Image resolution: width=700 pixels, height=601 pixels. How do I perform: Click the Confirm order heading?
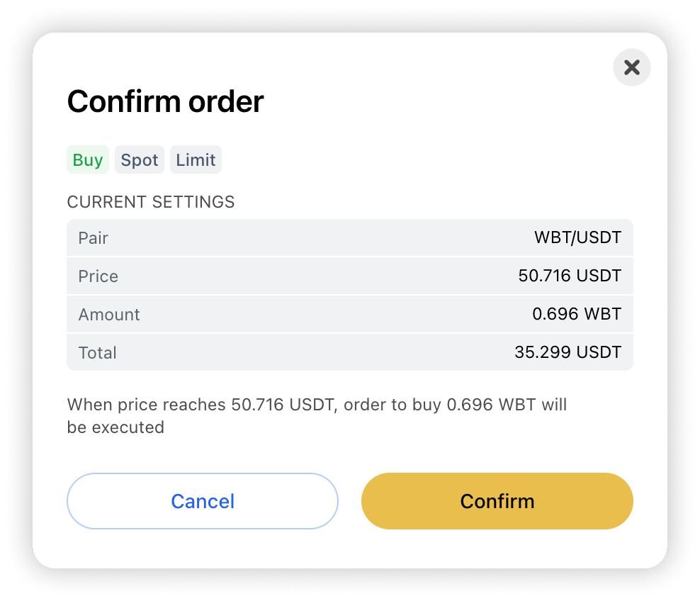point(165,101)
